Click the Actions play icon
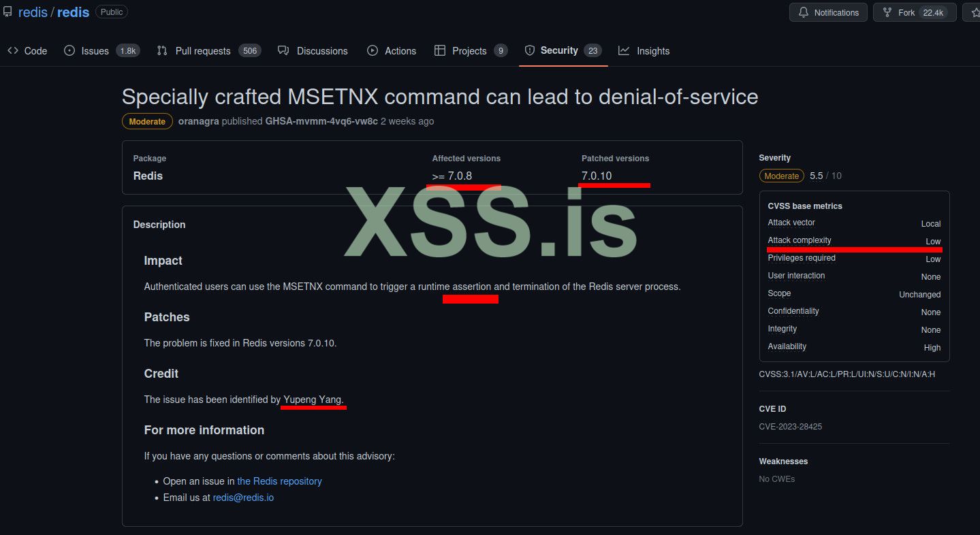Image resolution: width=980 pixels, height=535 pixels. coord(373,51)
